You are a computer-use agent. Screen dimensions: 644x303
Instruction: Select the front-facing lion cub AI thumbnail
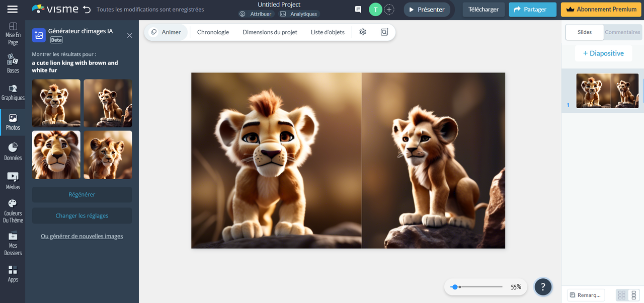coord(56,103)
